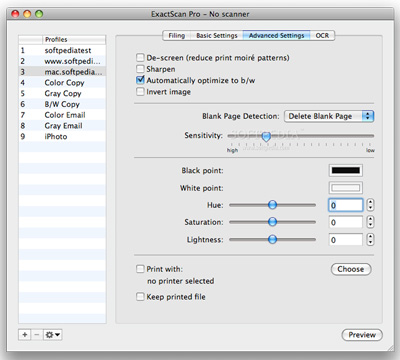The height and width of the screenshot is (360, 400).
Task: Click the Preview button
Action: tap(362, 335)
